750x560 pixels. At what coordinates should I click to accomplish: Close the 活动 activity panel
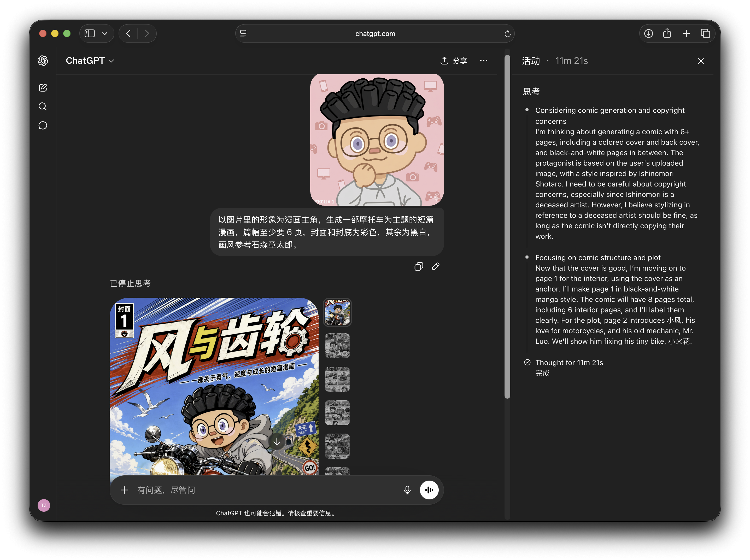click(x=701, y=61)
